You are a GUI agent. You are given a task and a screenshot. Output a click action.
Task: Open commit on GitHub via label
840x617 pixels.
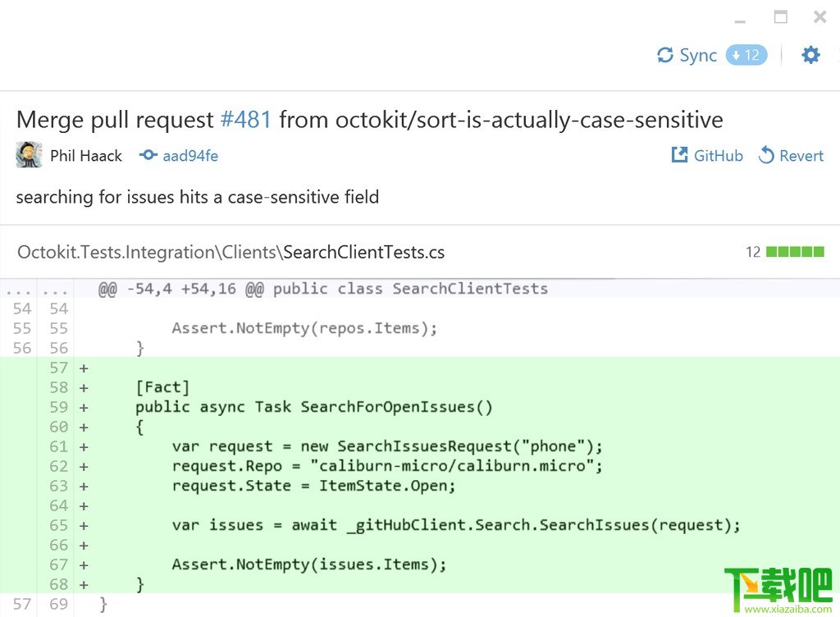click(x=718, y=156)
